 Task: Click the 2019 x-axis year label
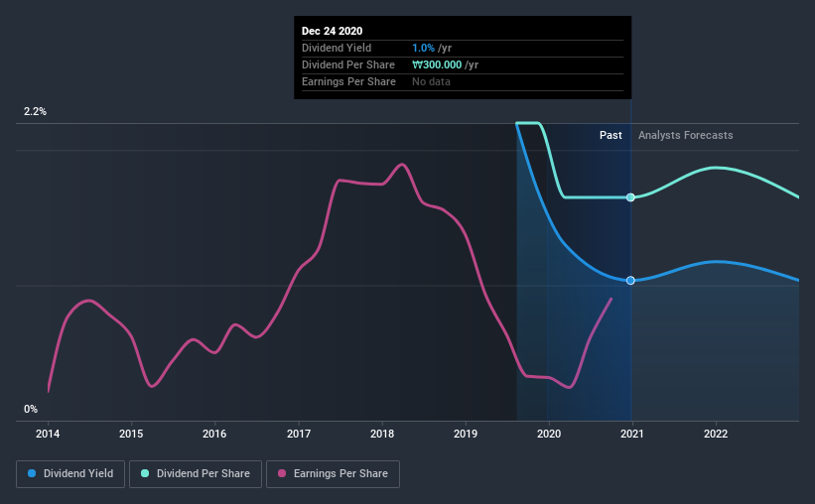[x=466, y=434]
